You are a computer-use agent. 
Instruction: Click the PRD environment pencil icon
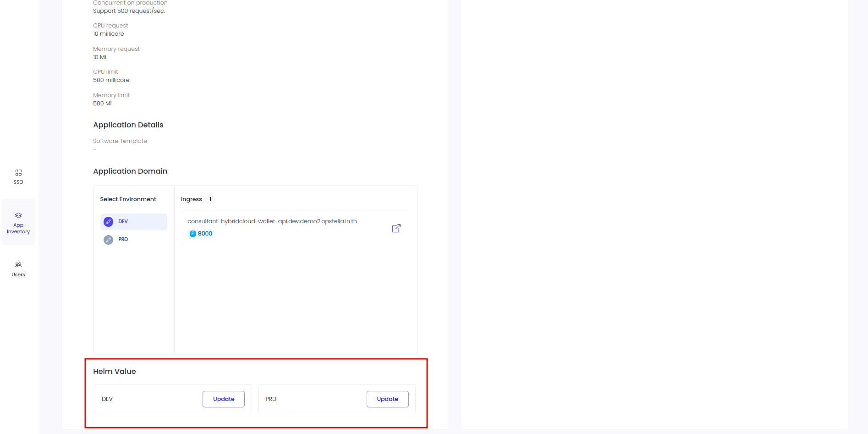(x=108, y=240)
